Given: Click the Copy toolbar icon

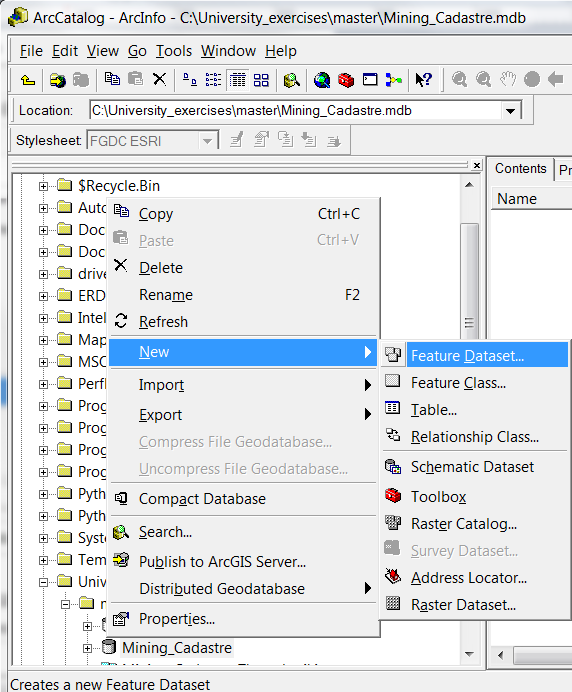Looking at the screenshot, I should point(112,79).
